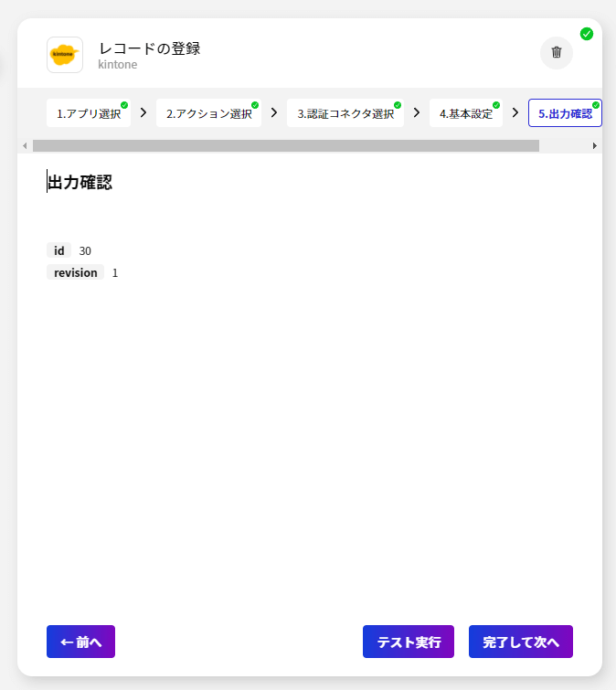The height and width of the screenshot is (690, 616).
Task: Click the green completion checkmark at card corner
Action: [x=587, y=34]
